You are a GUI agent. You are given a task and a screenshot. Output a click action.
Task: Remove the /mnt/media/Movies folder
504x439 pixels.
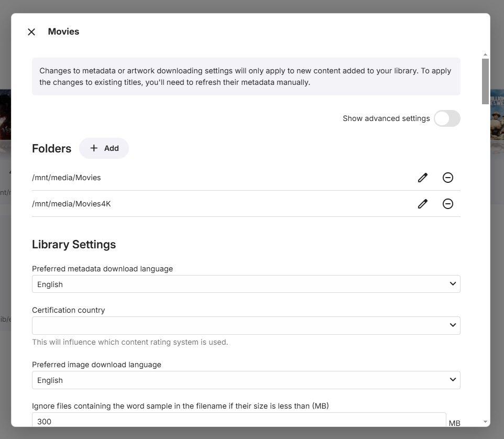click(x=448, y=178)
